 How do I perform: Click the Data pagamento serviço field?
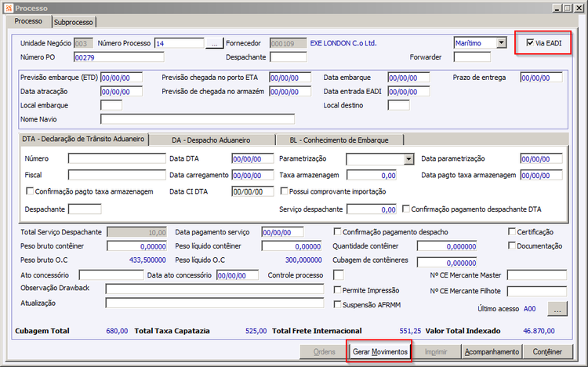[x=283, y=232]
